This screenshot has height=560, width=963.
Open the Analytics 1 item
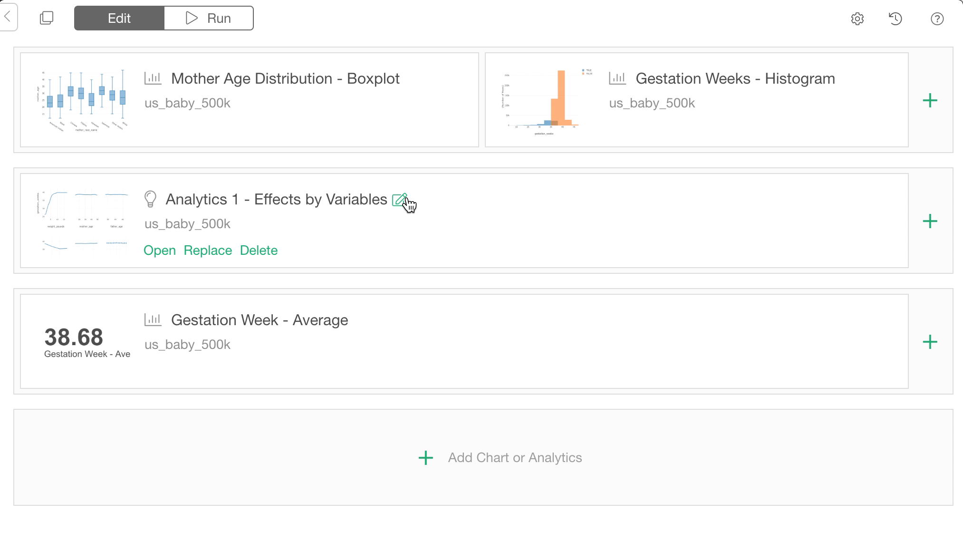tap(160, 251)
